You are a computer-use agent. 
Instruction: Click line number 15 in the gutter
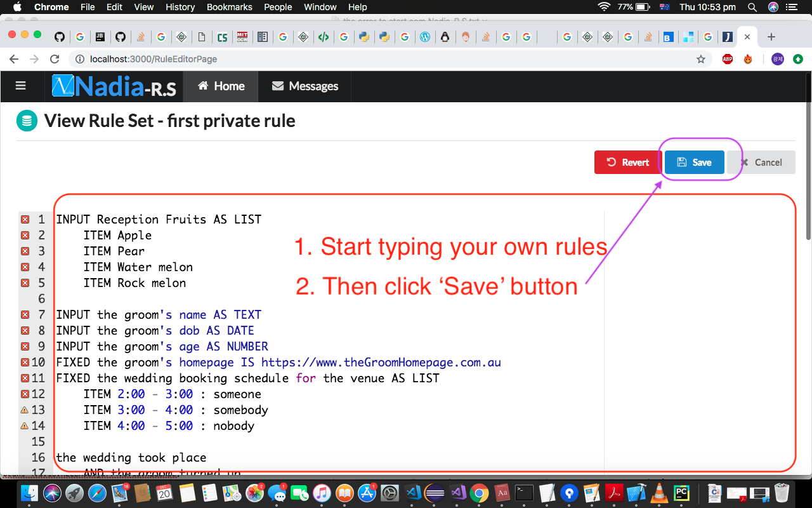[38, 442]
